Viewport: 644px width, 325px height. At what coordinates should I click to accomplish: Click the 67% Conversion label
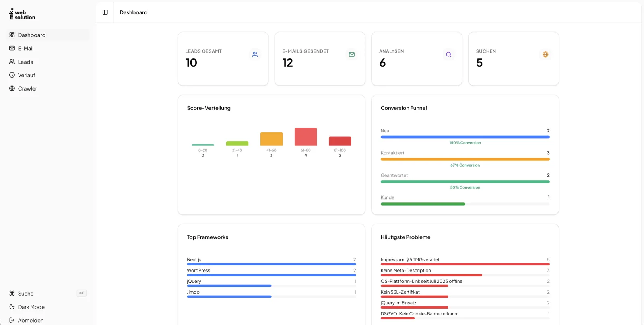[465, 165]
